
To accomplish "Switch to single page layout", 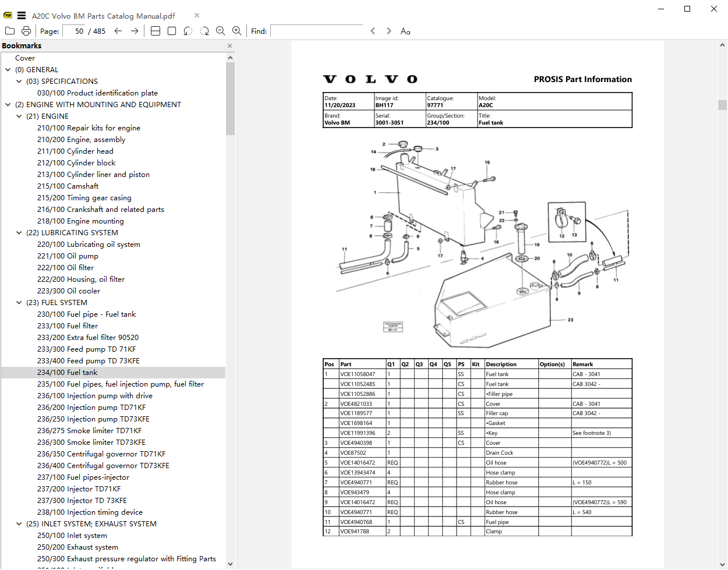I will point(172,31).
